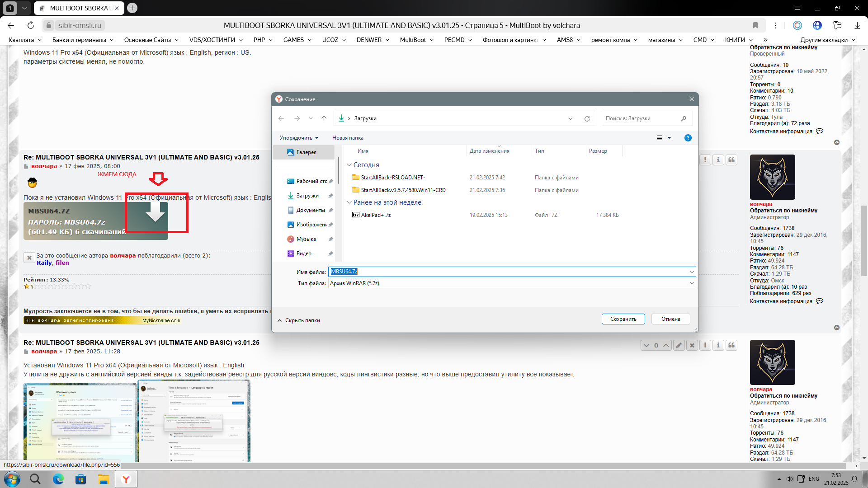Open the Тип файла combo box

[511, 283]
